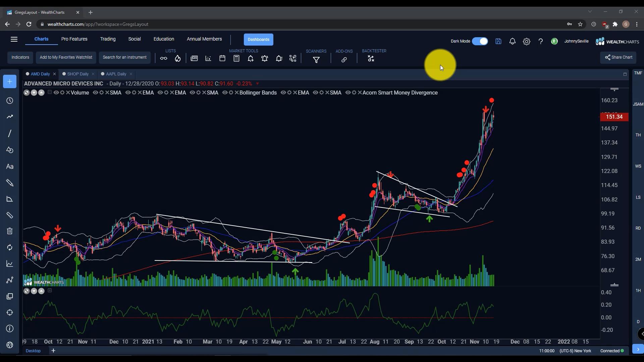Select the clock timeframe tool in sidebar
The image size is (644, 362).
tap(10, 101)
